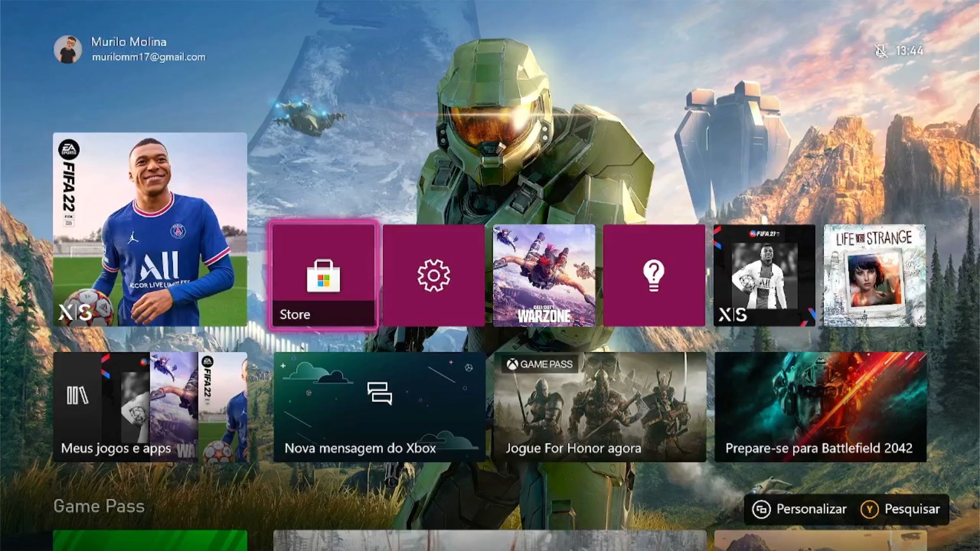The height and width of the screenshot is (551, 980).
Task: Click the clock showing 13:44
Action: (x=908, y=51)
